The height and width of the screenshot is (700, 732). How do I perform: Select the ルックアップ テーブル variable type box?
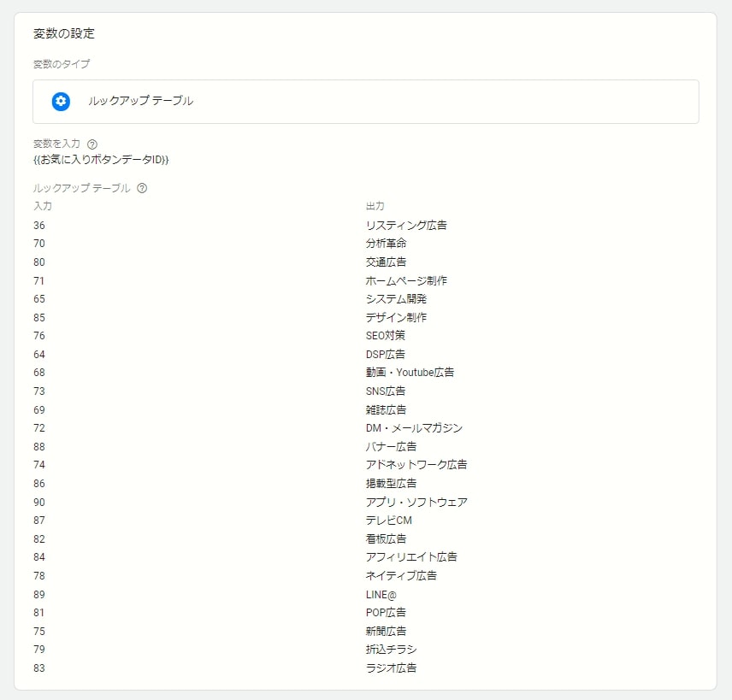(x=365, y=102)
